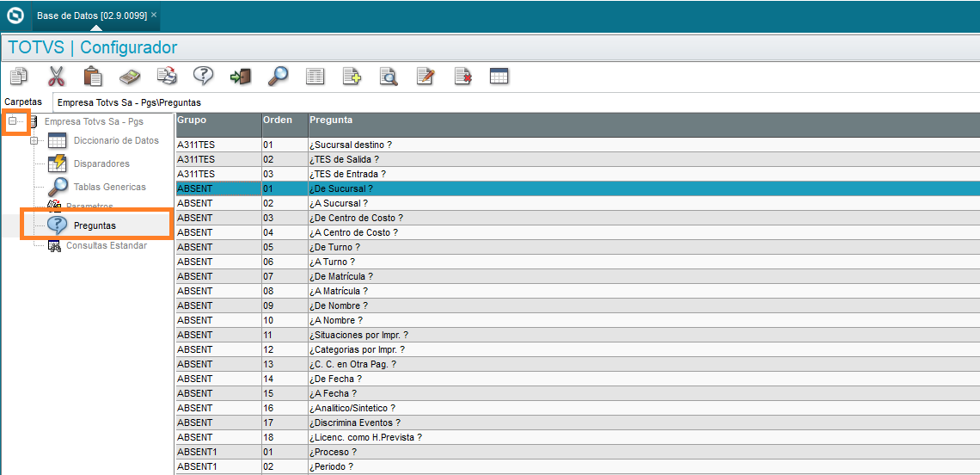Click the Cut scissors icon
This screenshot has height=475, width=980.
pos(56,77)
